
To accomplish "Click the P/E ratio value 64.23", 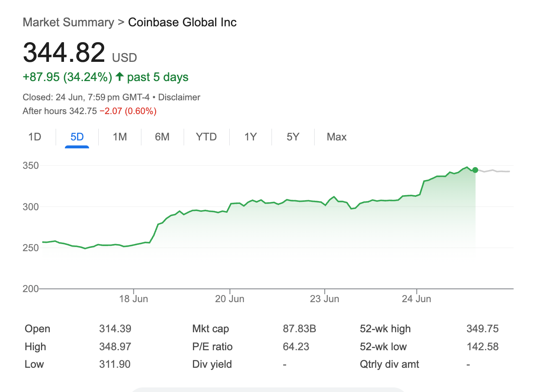I will pos(295,347).
